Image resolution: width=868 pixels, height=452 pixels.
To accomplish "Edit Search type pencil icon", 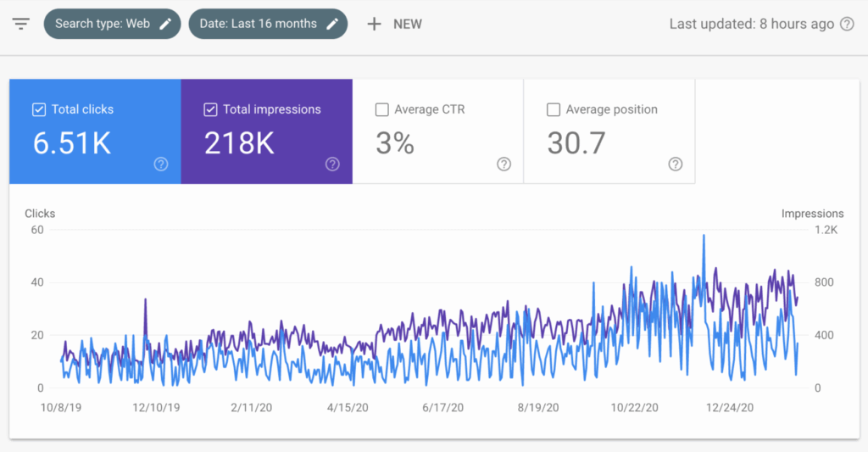I will point(165,24).
